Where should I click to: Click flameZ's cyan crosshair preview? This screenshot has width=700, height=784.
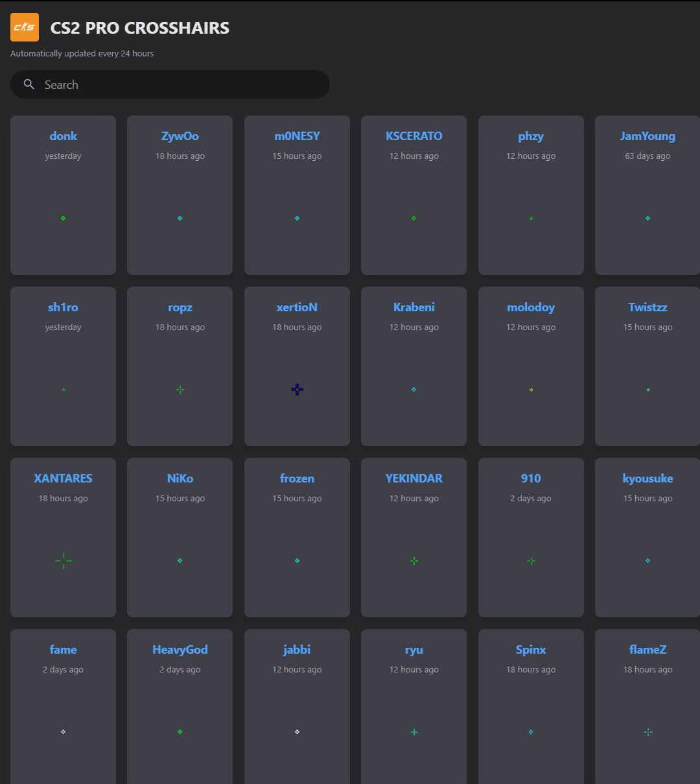[x=647, y=732]
